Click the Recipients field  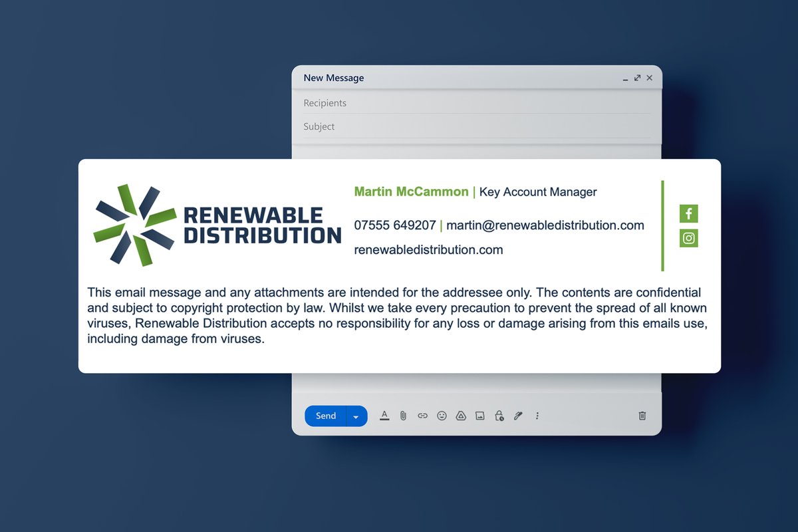(x=477, y=103)
